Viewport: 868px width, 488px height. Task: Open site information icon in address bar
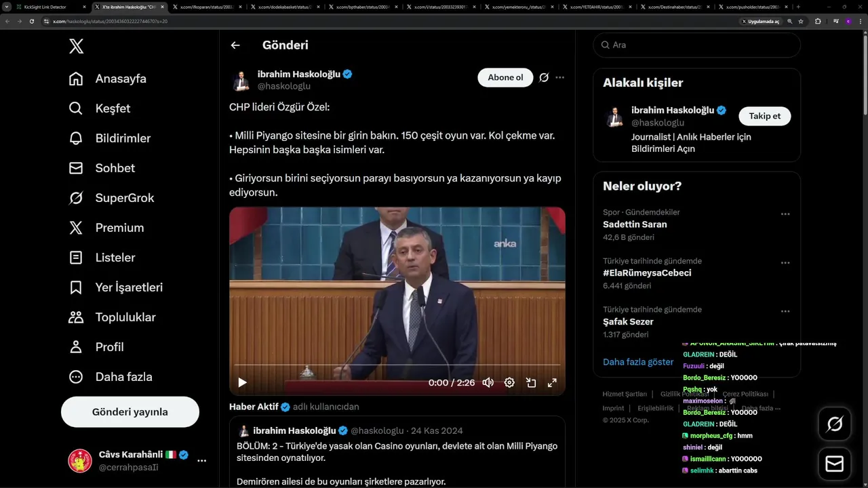pos(47,21)
